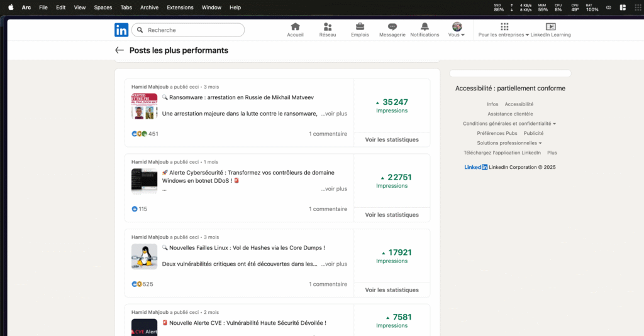Expand voir plus on ransomware post

[334, 114]
